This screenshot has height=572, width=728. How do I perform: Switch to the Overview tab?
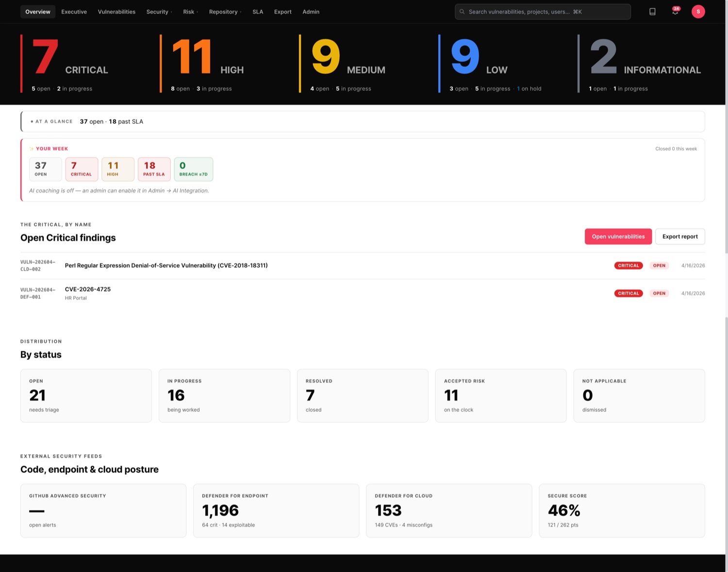click(x=38, y=12)
